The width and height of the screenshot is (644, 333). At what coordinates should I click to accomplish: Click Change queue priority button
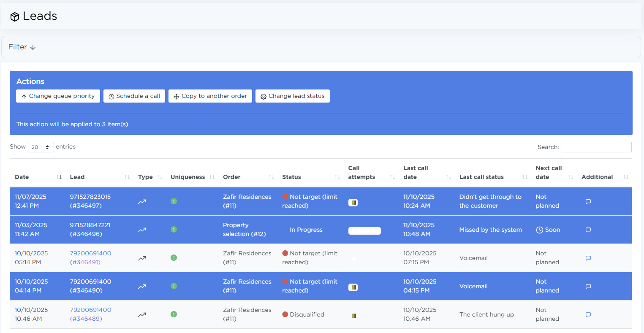click(58, 96)
